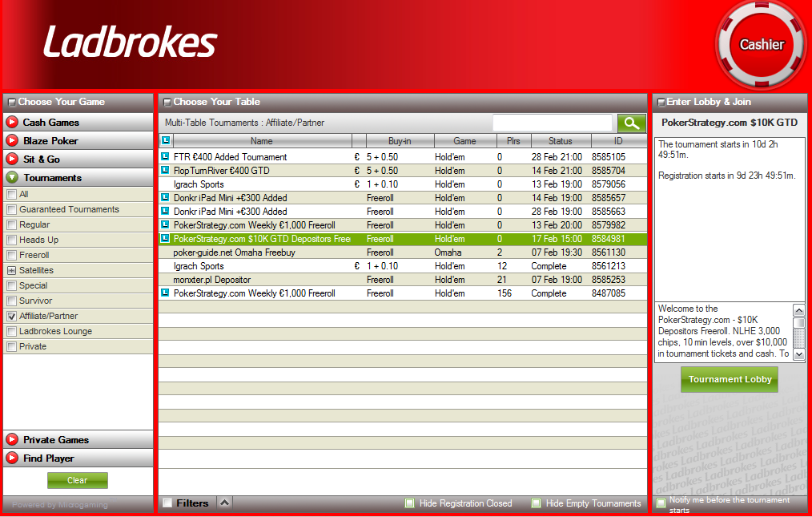Open the Find Player section
Viewport: 812px width, 517px height.
tap(78, 458)
